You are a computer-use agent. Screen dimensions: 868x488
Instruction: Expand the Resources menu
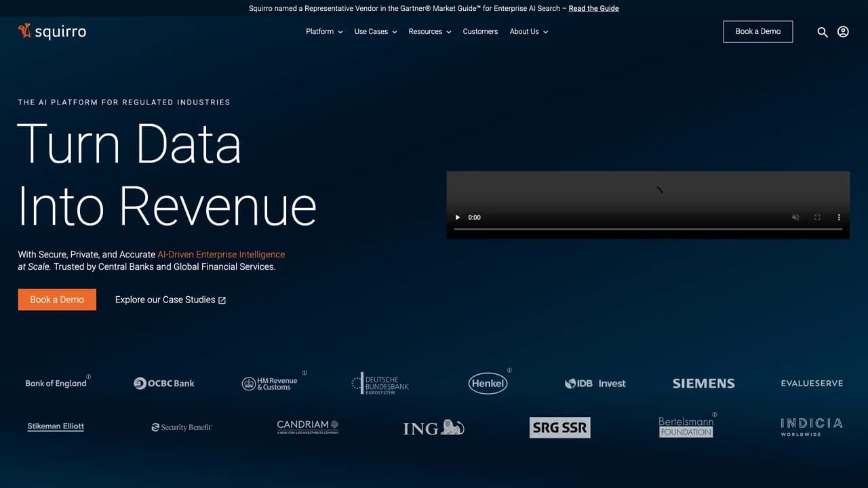pos(430,32)
